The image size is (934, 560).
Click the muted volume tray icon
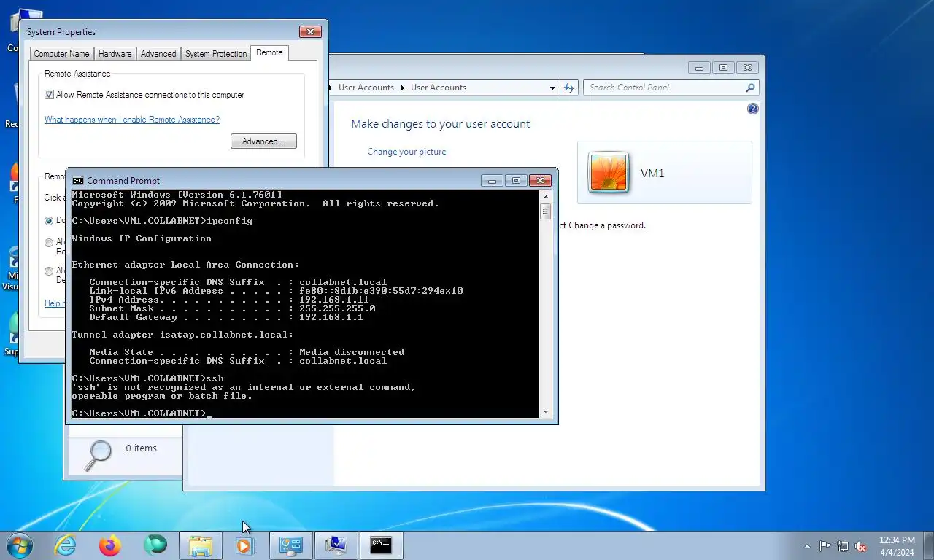coord(861,546)
